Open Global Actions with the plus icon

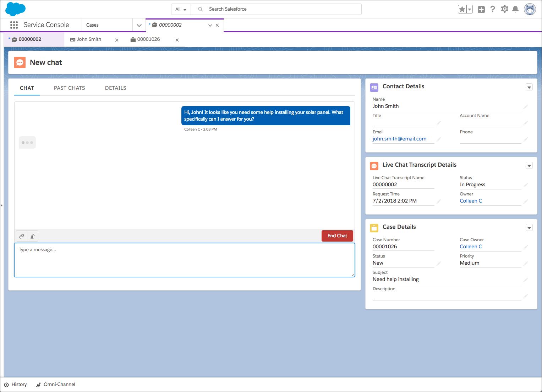(481, 9)
